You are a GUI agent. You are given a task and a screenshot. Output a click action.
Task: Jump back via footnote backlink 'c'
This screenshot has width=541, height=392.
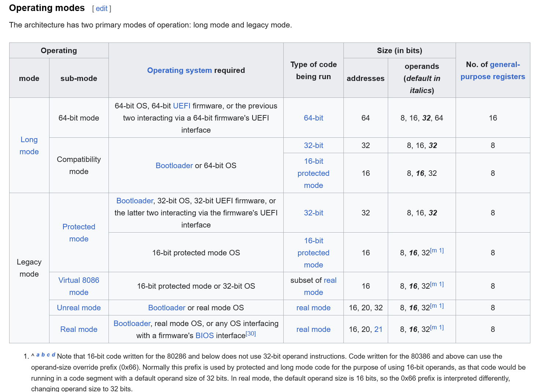point(48,355)
